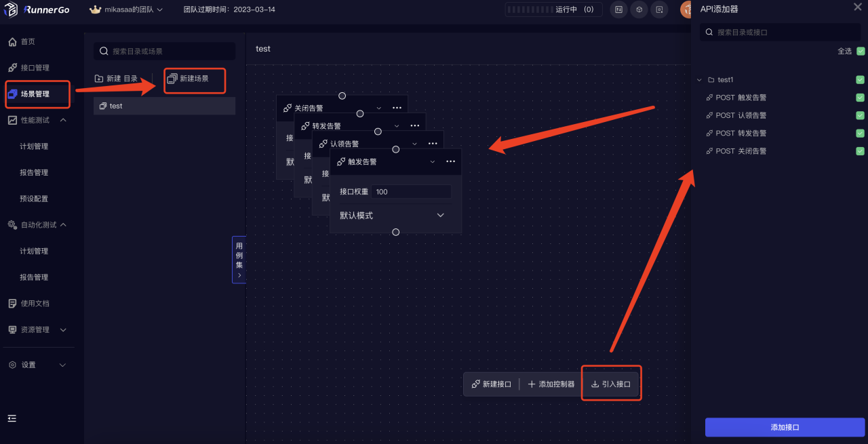Open 计划管理 under 性能测试
Image resolution: width=868 pixels, height=444 pixels.
coord(34,146)
